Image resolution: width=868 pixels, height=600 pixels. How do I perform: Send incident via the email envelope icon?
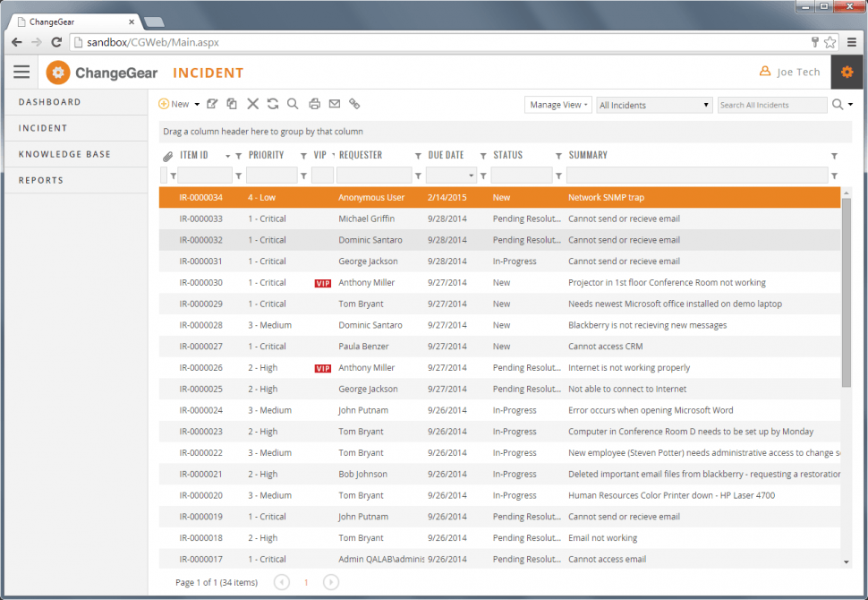tap(334, 104)
